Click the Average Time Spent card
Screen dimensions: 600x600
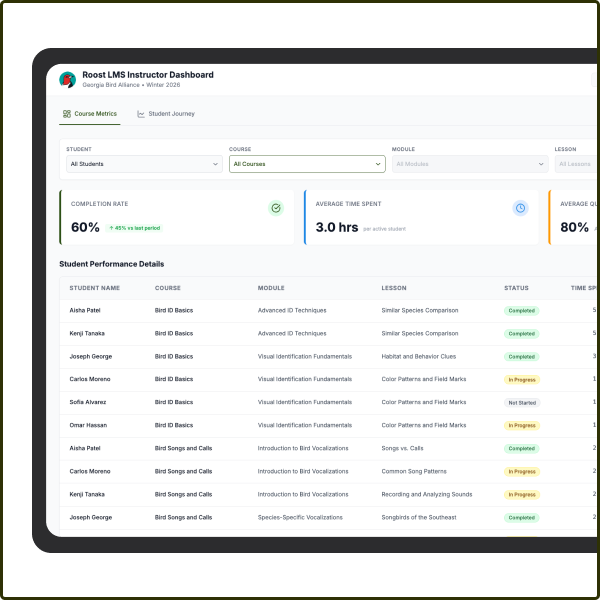coord(421,217)
